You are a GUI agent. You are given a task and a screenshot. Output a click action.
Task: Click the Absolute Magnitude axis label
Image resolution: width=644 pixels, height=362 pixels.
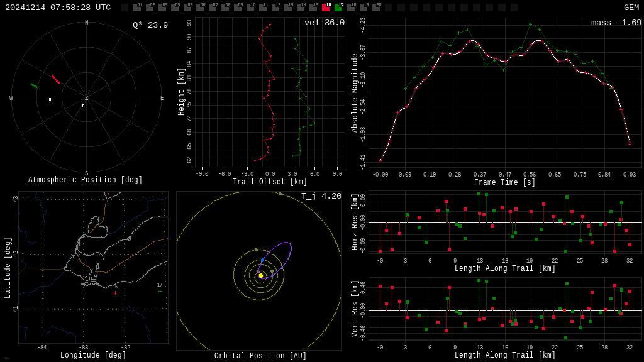click(x=355, y=93)
